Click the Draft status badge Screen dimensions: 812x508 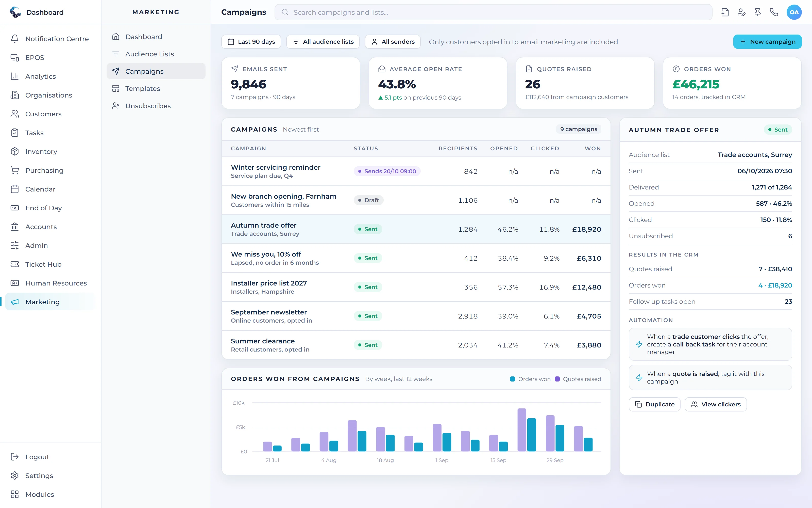pos(368,200)
